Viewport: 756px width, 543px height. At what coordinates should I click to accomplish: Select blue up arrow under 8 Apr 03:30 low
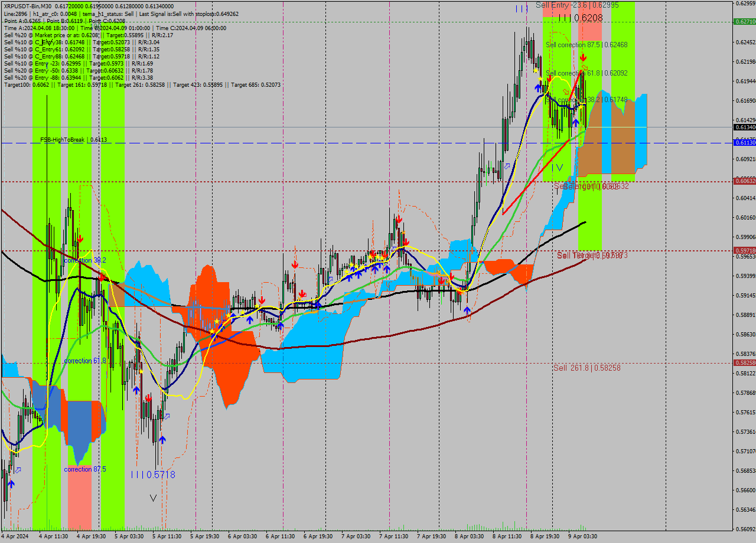tap(467, 310)
